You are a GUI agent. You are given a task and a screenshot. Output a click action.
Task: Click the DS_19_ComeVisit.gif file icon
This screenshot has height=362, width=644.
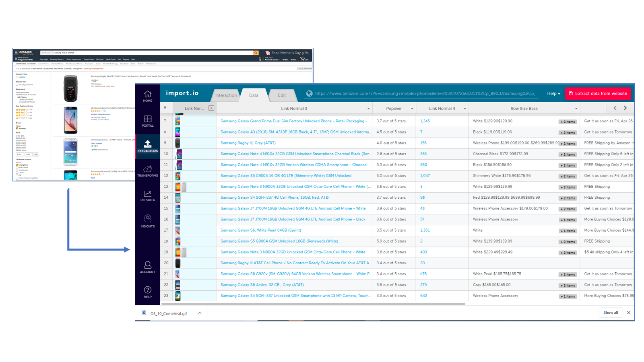click(144, 313)
